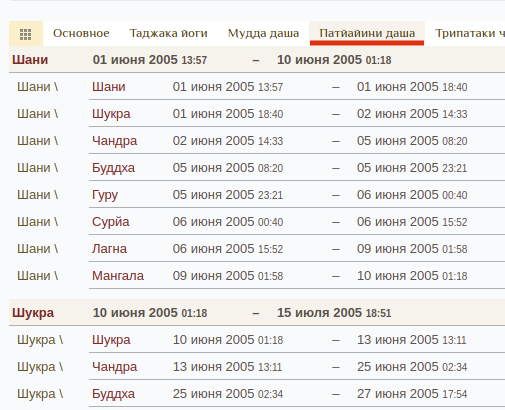Open the Гуру sub-period link

[105, 195]
